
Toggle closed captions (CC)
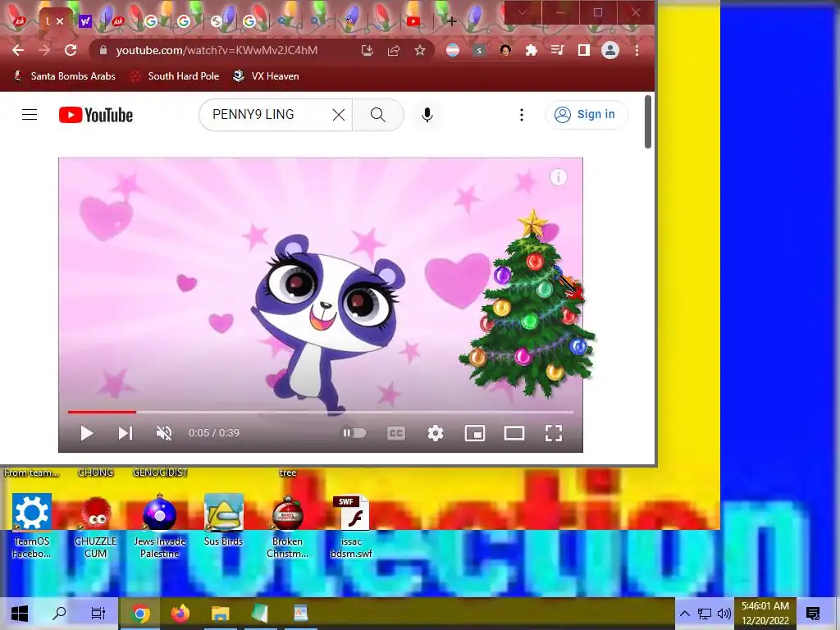396,433
